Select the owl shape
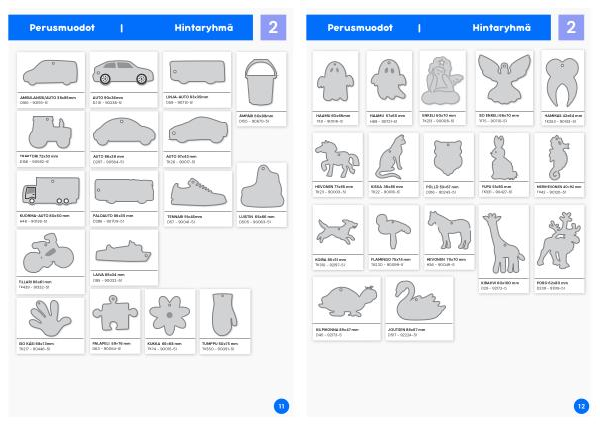 (x=448, y=158)
